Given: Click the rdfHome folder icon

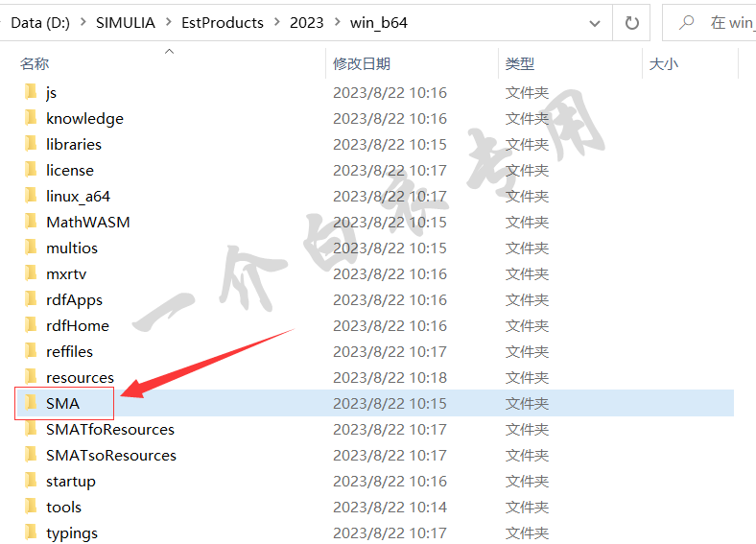Looking at the screenshot, I should [31, 325].
